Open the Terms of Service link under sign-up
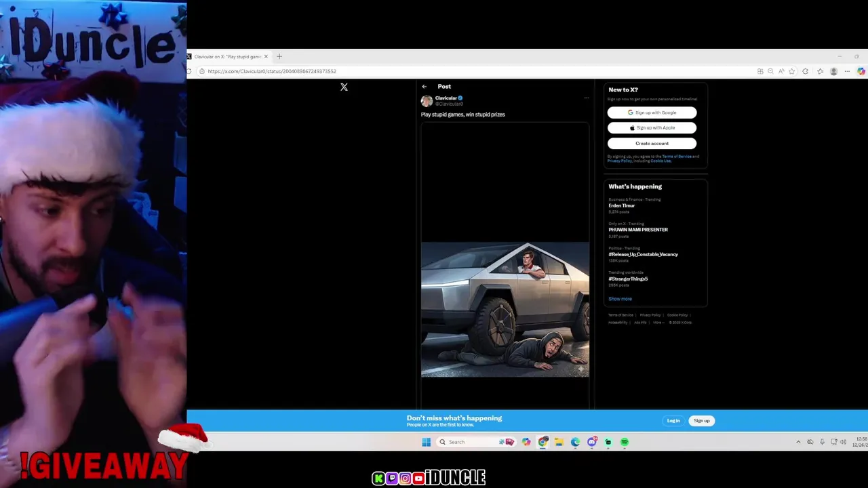 (x=677, y=157)
